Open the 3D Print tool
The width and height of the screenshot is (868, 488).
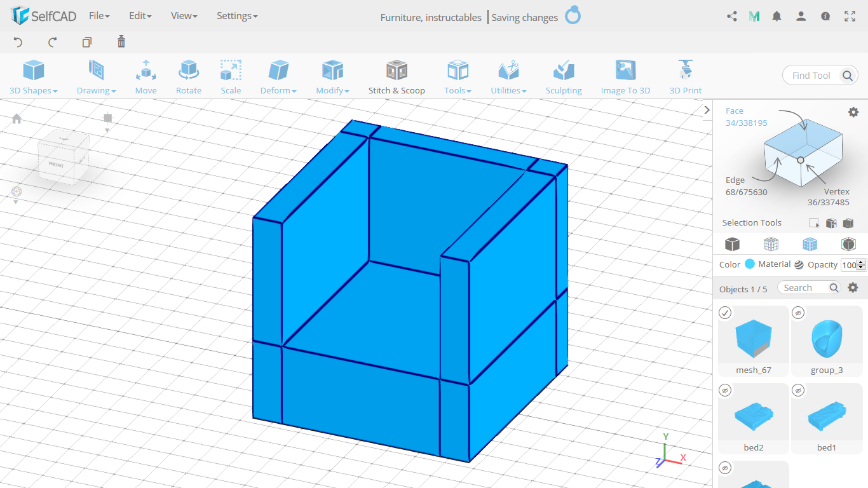point(686,77)
